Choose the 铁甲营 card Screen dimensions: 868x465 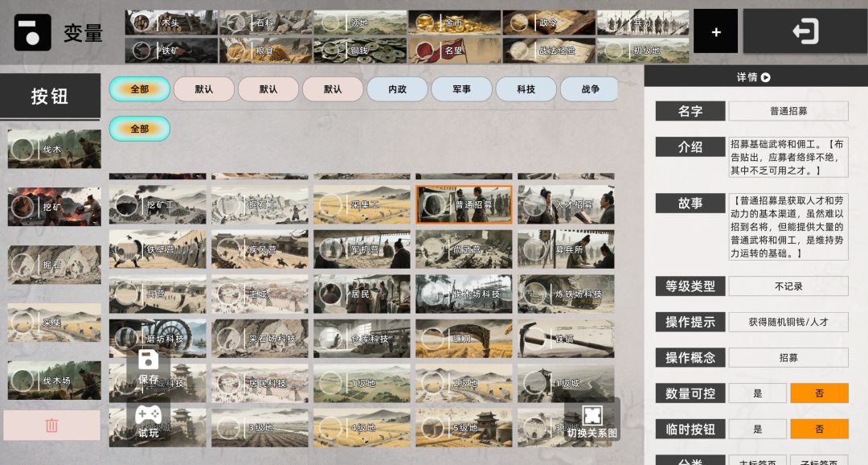click(x=158, y=249)
